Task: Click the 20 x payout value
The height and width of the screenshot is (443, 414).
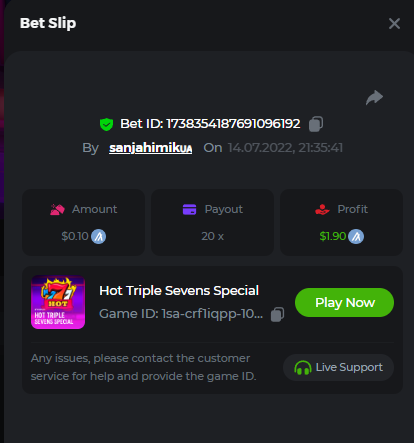Action: pyautogui.click(x=213, y=236)
